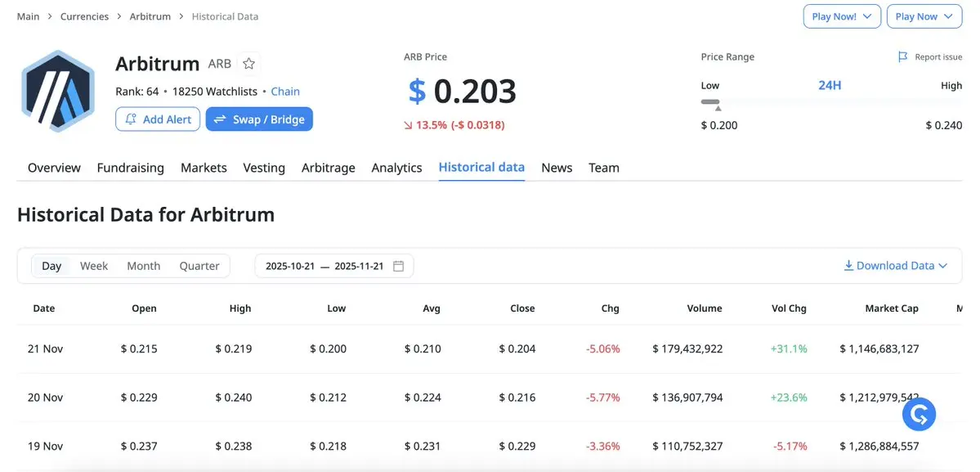Viewport: 980px width, 472px height.
Task: Select the Day interval toggle
Action: tap(51, 266)
